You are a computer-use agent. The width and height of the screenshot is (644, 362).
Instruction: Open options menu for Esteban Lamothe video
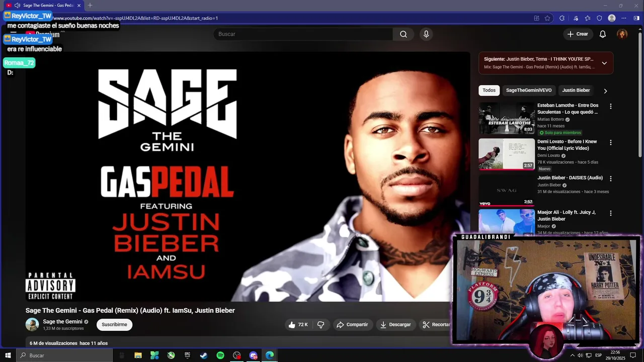tap(611, 107)
